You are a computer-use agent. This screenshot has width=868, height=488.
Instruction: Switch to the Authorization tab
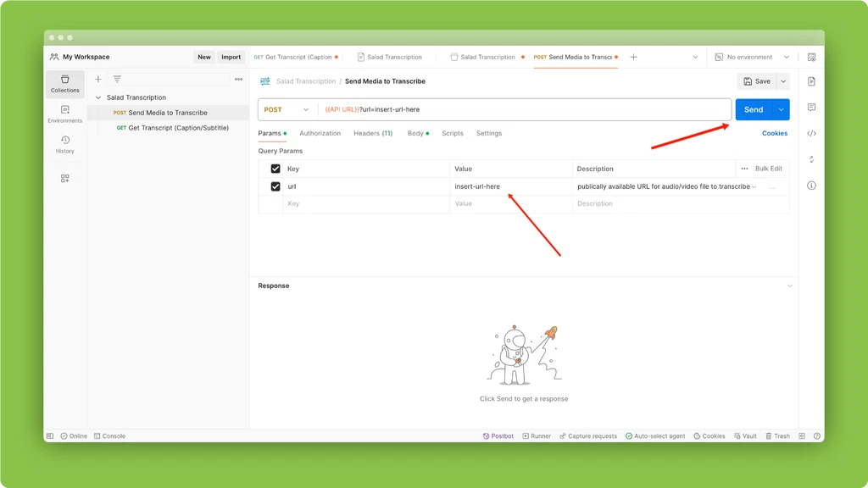[320, 133]
